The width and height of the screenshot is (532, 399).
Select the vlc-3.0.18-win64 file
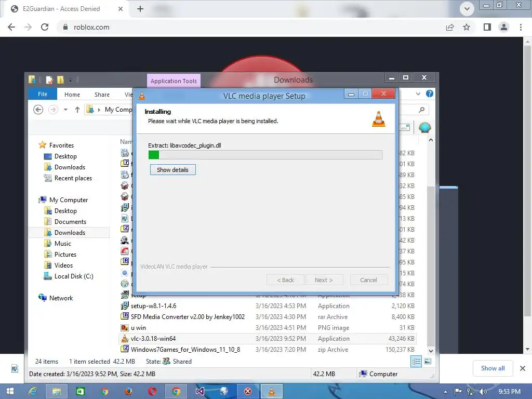268,339
